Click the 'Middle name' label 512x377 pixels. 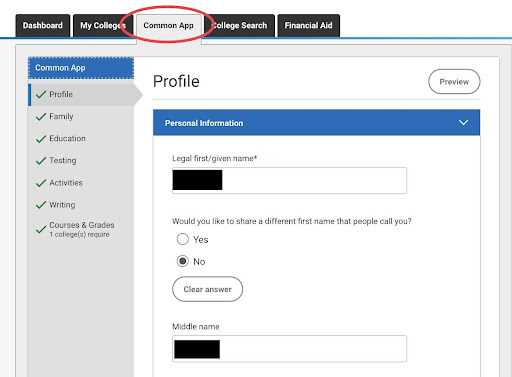pyautogui.click(x=196, y=327)
